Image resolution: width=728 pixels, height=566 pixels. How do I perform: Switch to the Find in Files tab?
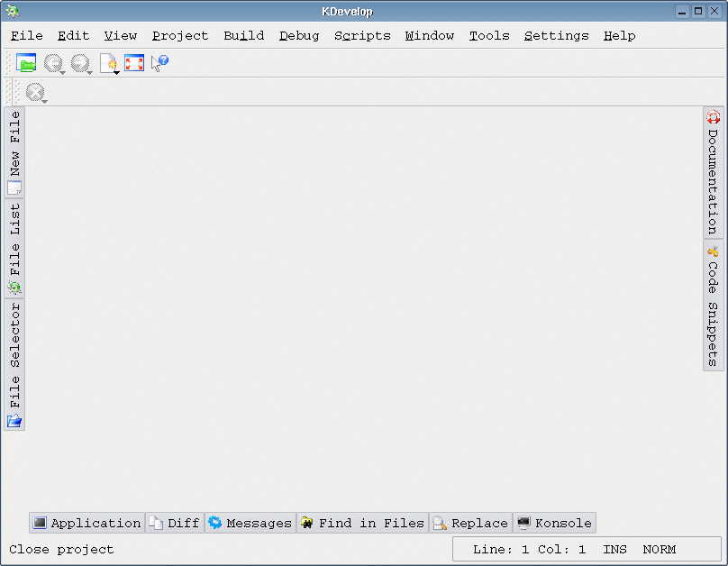tap(362, 523)
